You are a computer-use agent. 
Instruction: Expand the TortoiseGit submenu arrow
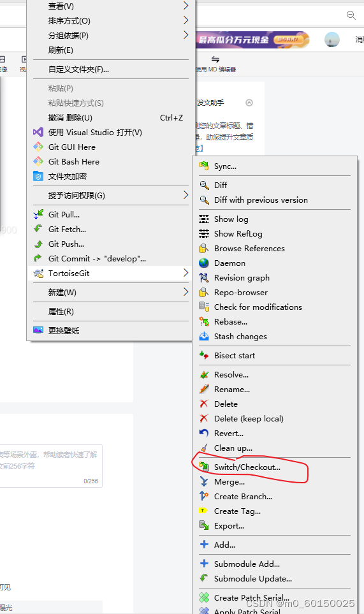[x=186, y=273]
